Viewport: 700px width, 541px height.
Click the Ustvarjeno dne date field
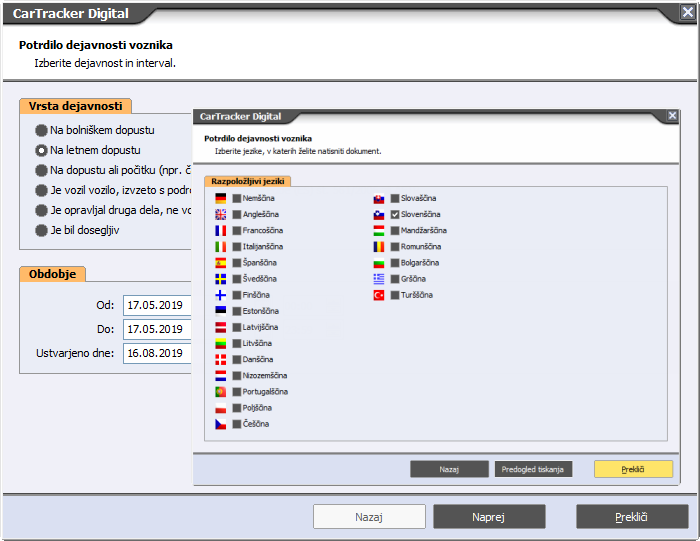click(157, 354)
